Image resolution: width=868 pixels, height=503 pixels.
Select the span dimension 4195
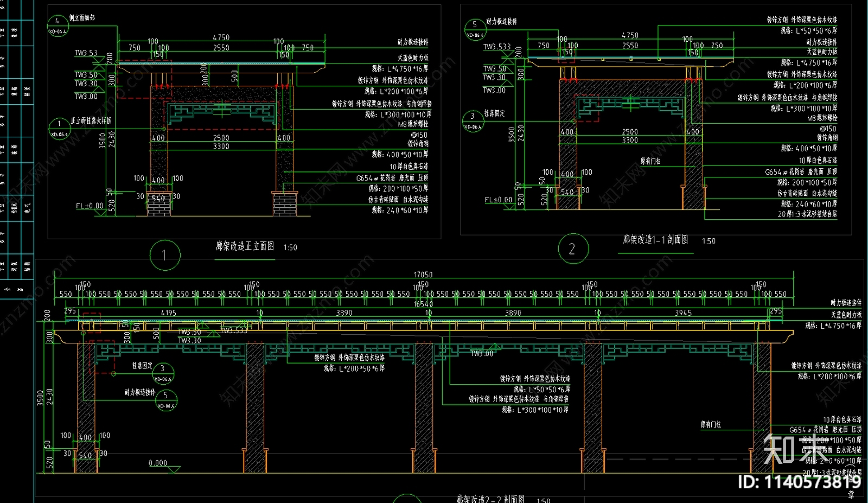click(169, 313)
